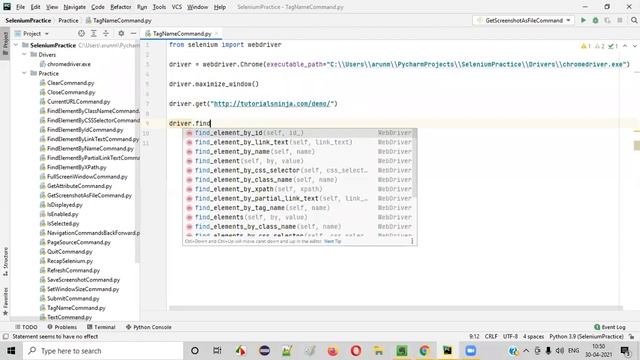Open the File menu
Image resolution: width=640 pixels, height=360 pixels.
[20, 7]
